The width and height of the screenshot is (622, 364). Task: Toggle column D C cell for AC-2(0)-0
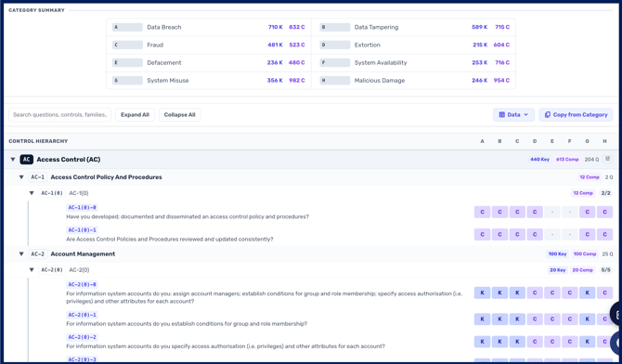point(535,292)
